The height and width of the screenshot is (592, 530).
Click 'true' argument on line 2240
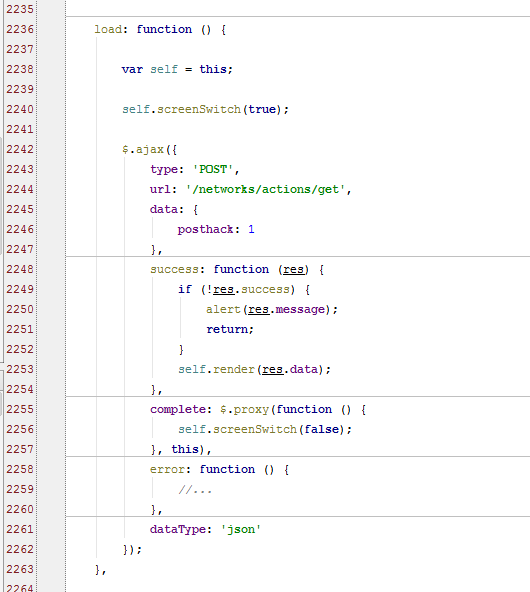pos(262,109)
